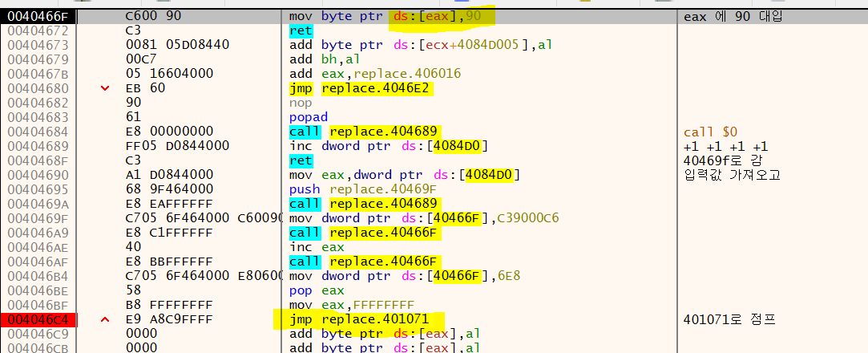Click the 'popad' instruction

(x=308, y=117)
